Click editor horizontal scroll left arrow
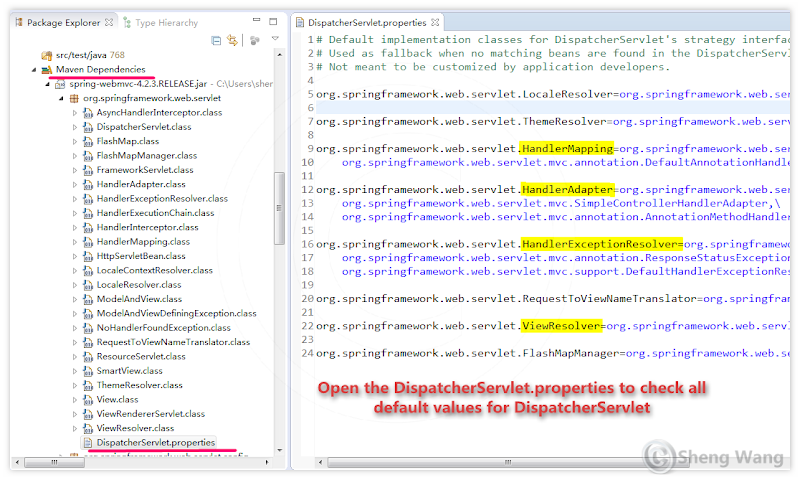 pyautogui.click(x=320, y=463)
